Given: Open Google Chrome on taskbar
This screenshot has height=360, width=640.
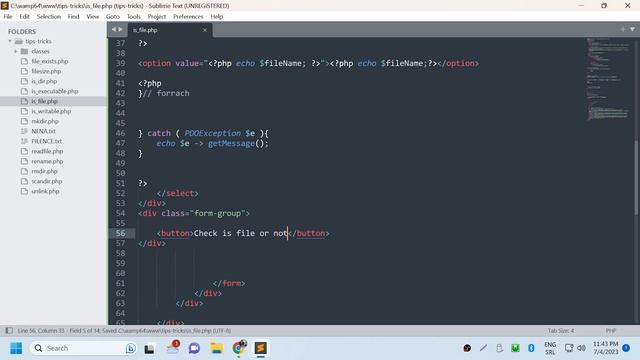Looking at the screenshot, I should (238, 348).
